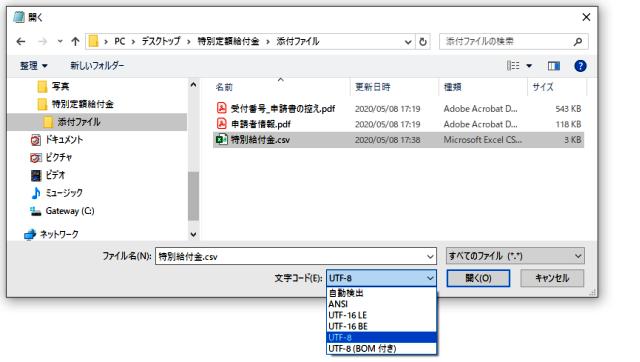
Task: Choose highlighted UTF-8 option in list
Action: 381,338
